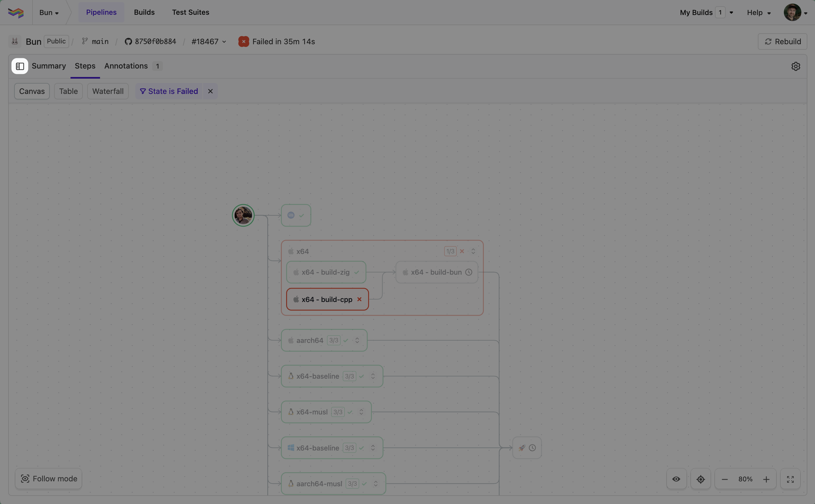This screenshot has height=504, width=815.
Task: Toggle the eye visibility button
Action: coord(676,479)
